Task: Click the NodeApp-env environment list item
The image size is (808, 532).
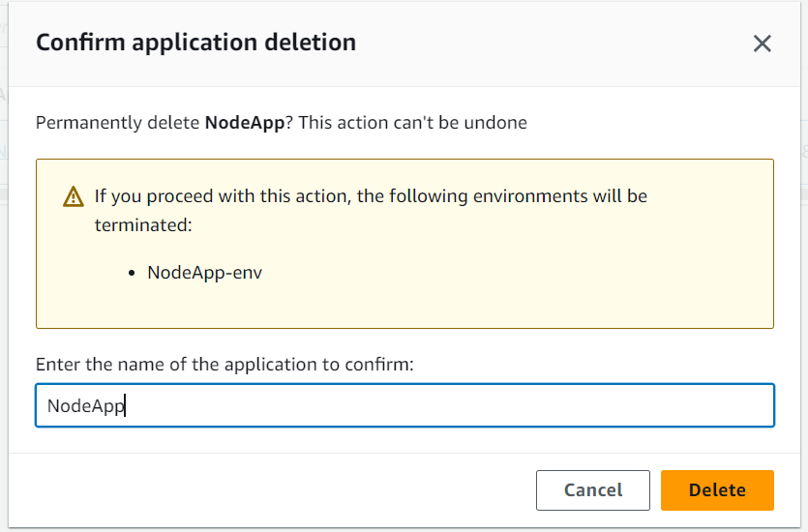Action: [x=204, y=273]
